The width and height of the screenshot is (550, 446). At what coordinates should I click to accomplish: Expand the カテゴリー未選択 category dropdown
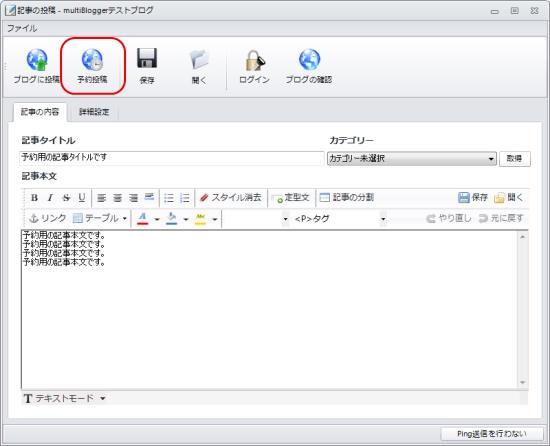click(x=412, y=159)
